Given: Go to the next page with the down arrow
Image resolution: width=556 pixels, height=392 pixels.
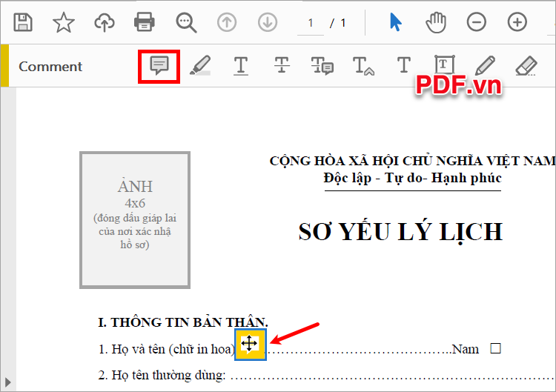Looking at the screenshot, I should point(268,22).
